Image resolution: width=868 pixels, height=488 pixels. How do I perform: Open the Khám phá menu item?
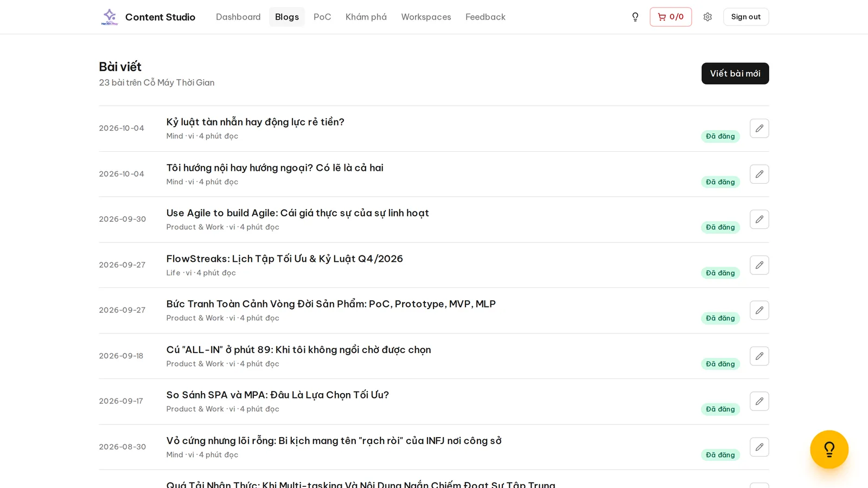click(x=366, y=17)
